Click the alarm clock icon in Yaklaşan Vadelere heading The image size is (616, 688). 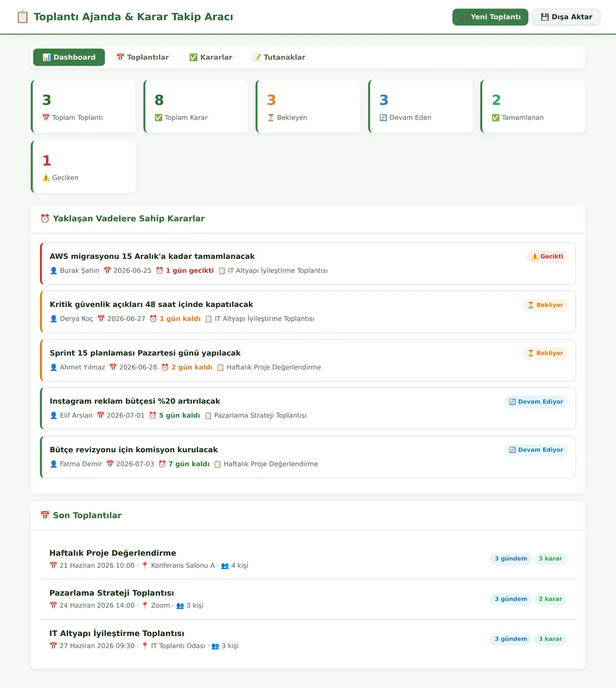pos(45,219)
